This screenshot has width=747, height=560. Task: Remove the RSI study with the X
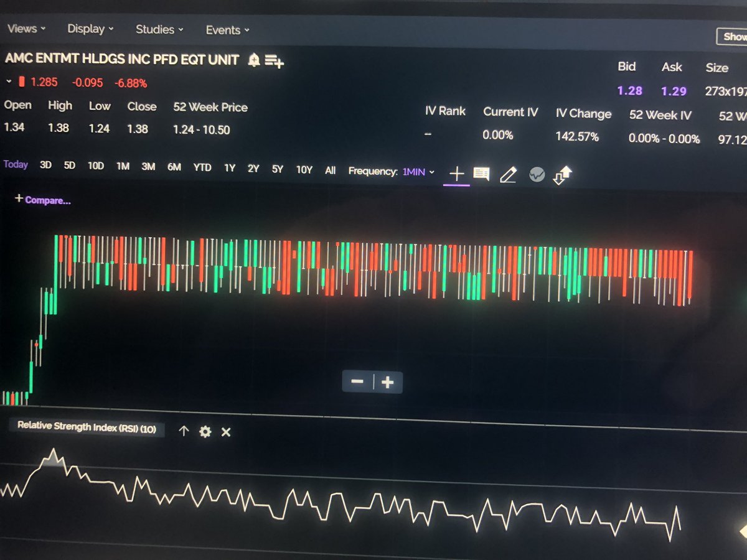tap(226, 431)
